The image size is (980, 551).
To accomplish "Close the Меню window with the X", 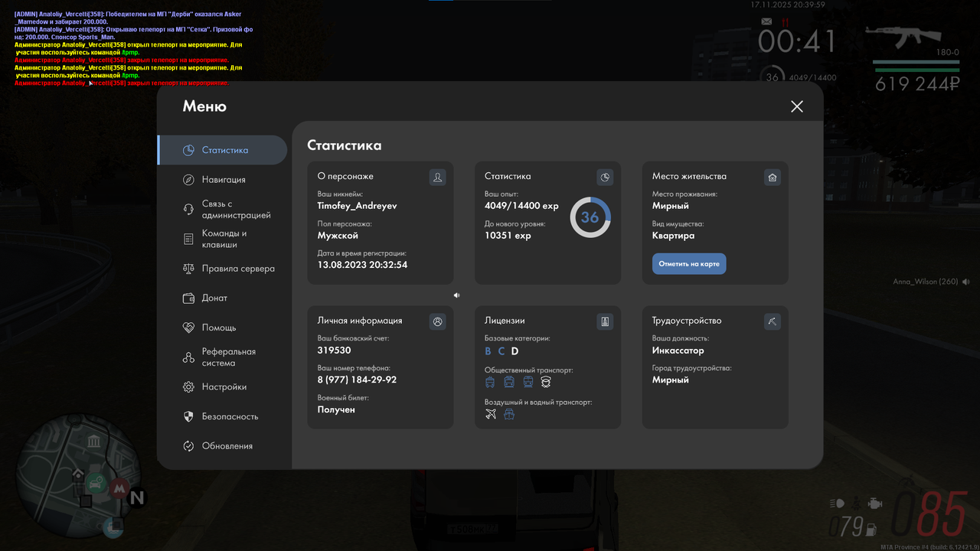I will (x=797, y=106).
